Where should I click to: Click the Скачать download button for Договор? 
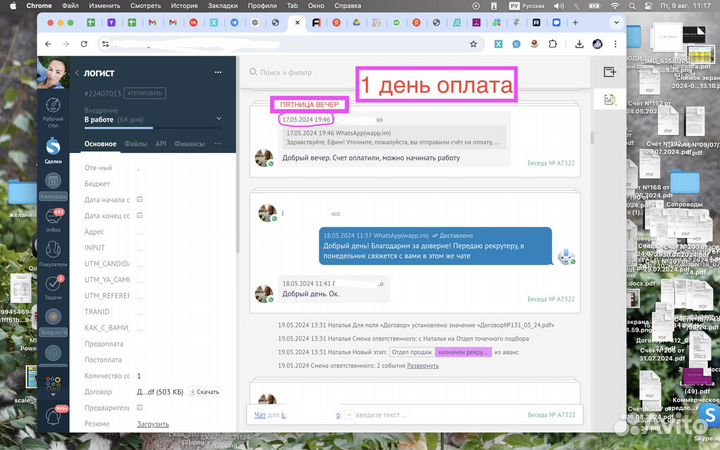coord(205,392)
